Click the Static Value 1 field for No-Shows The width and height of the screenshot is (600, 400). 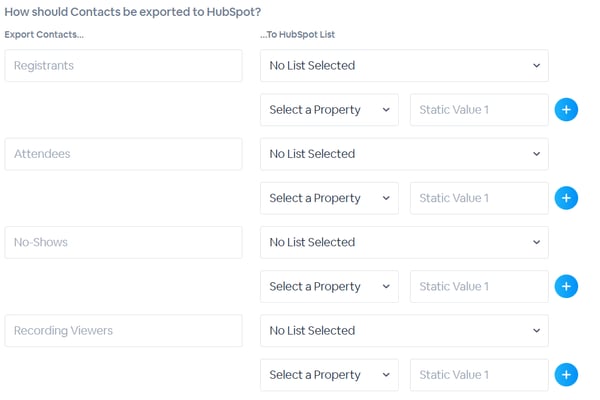coord(479,286)
